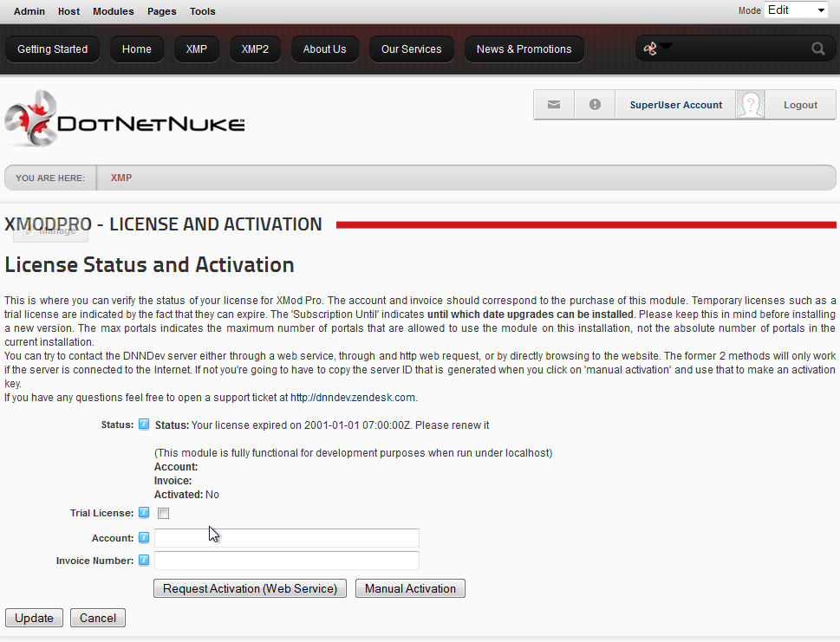Click the Logout button
The height and width of the screenshot is (642, 840).
(x=800, y=105)
